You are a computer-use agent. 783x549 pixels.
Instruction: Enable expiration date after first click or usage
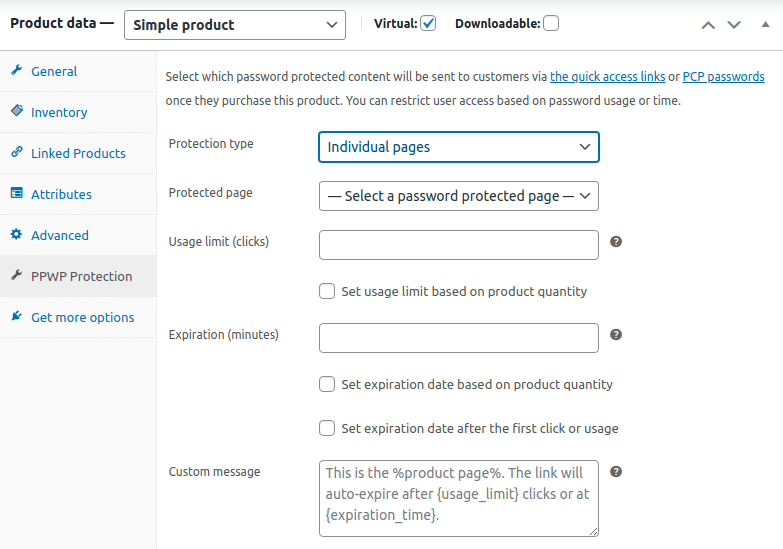[327, 428]
